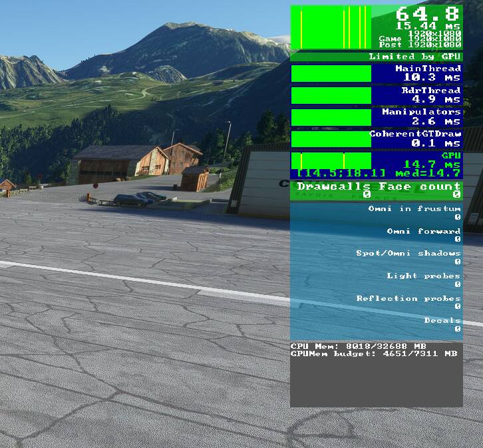Click the RdrThread green timing bar
Image resolution: width=483 pixels, height=448 pixels.
pos(331,95)
